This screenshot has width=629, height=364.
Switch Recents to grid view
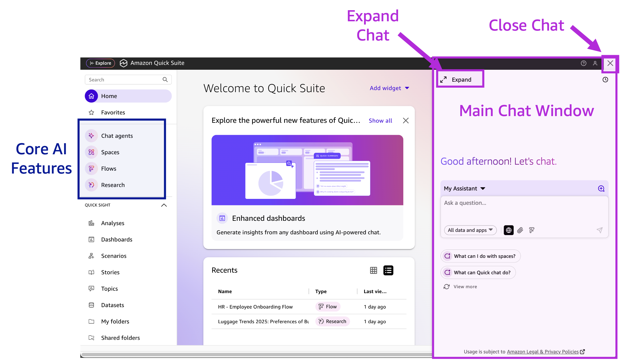coord(373,270)
